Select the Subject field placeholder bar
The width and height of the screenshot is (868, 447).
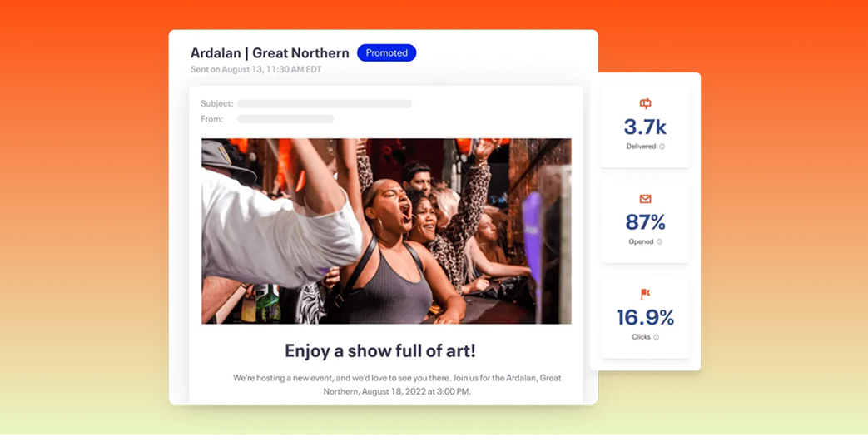pyautogui.click(x=325, y=103)
